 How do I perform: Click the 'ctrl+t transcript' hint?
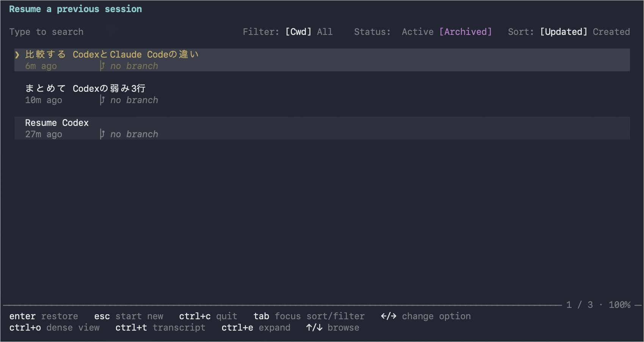coord(160,328)
